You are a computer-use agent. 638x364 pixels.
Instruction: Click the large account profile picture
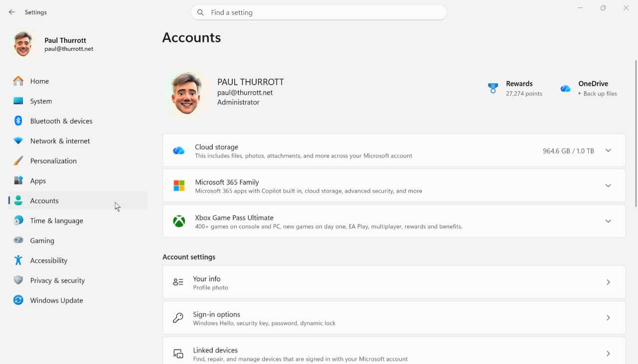click(x=186, y=93)
